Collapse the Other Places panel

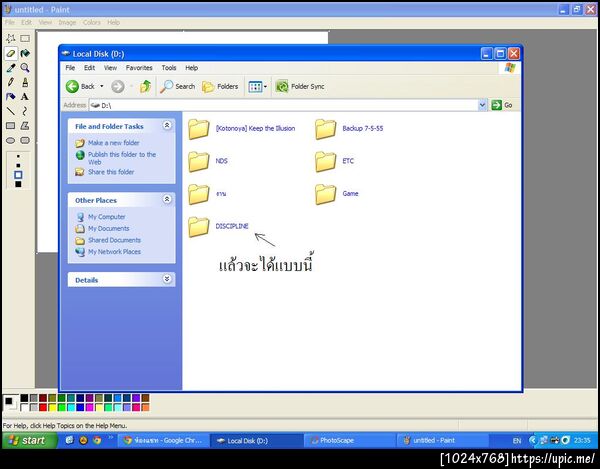point(167,199)
